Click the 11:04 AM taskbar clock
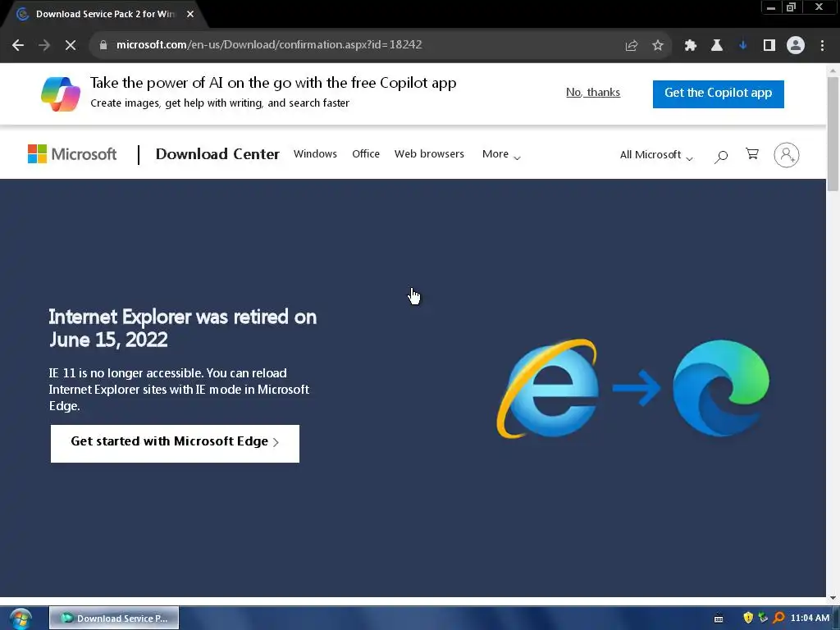This screenshot has height=630, width=840. [810, 618]
